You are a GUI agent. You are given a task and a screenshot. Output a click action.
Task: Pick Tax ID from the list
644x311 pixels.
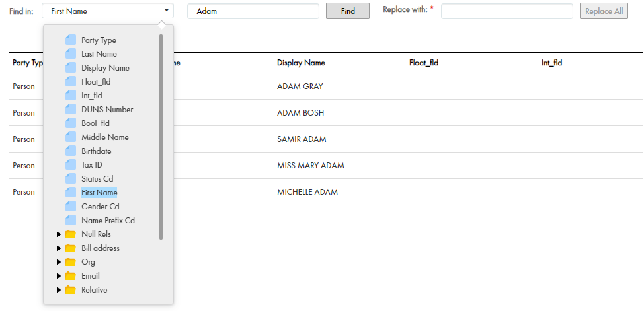point(92,165)
